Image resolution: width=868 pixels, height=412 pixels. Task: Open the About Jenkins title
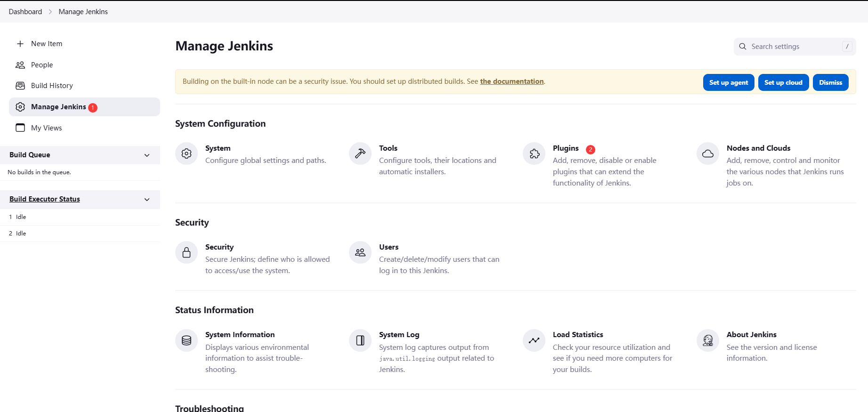(752, 335)
